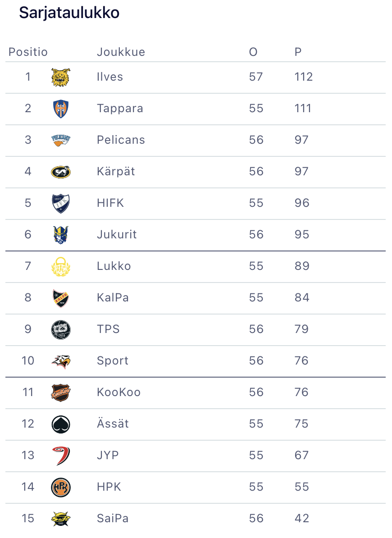The height and width of the screenshot is (538, 392).
Task: Open the Sport team name link
Action: point(113,361)
